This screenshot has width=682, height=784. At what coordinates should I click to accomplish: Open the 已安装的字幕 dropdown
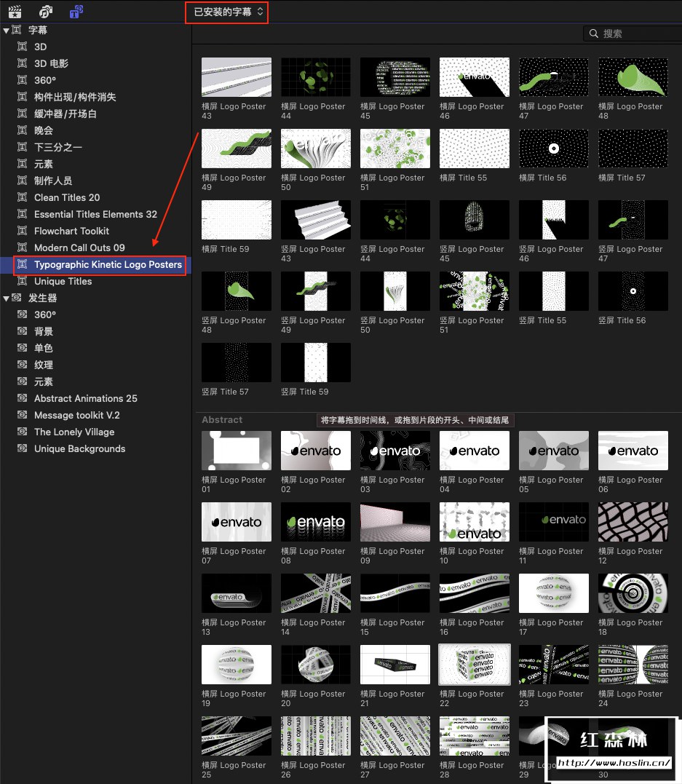(x=228, y=12)
